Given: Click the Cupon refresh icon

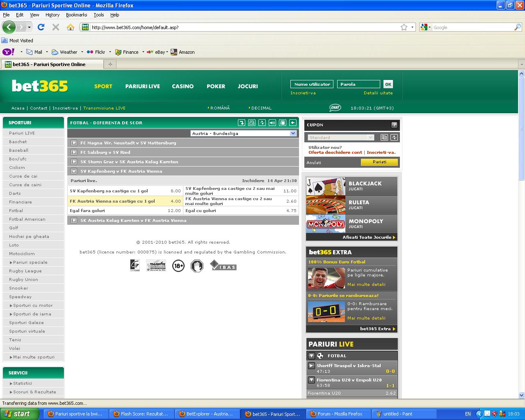Looking at the screenshot, I should pos(394,137).
